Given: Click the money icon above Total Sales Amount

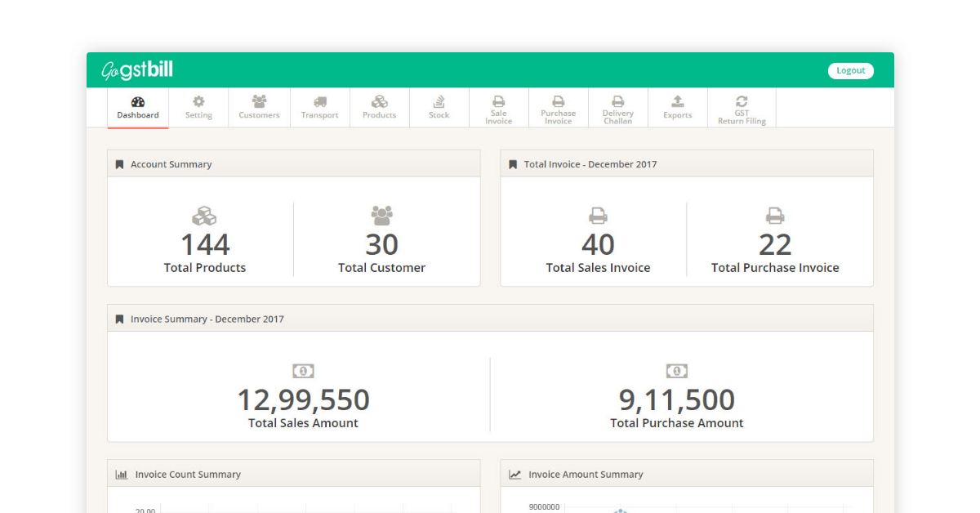Looking at the screenshot, I should click(x=303, y=370).
